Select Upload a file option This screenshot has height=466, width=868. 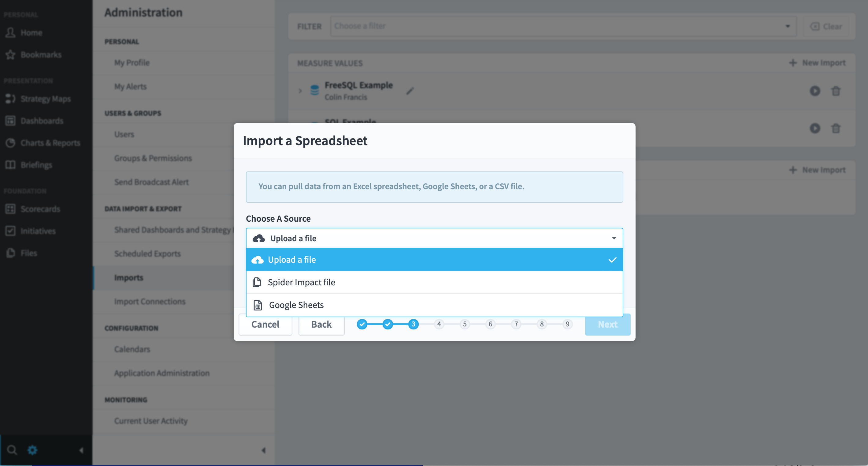(x=434, y=260)
